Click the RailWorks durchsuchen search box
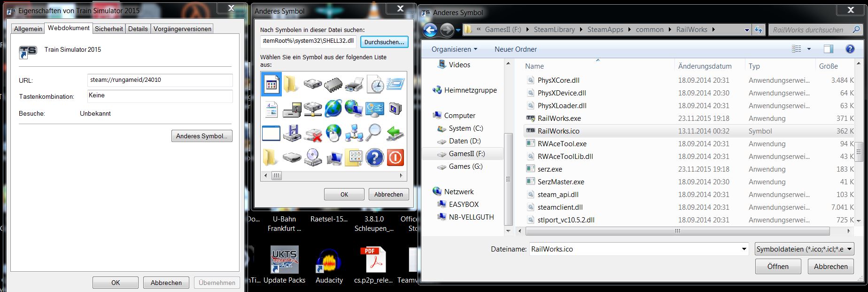 [816, 30]
